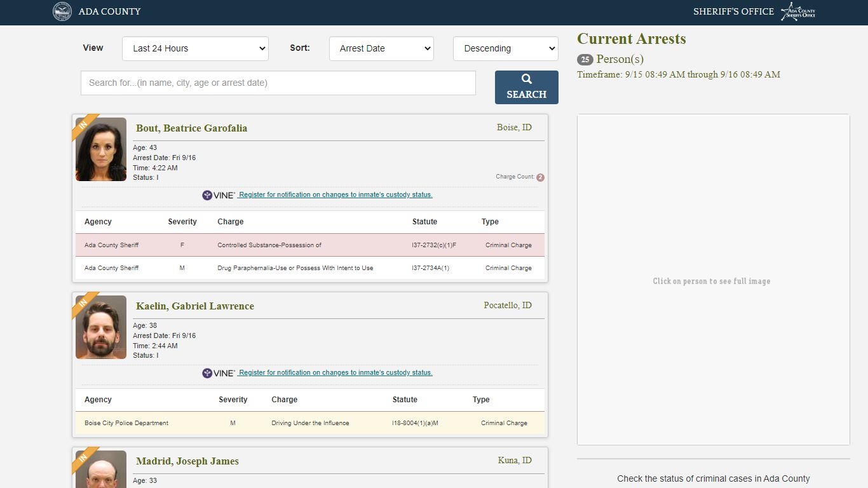The image size is (868, 488).
Task: Click the full image preview panel
Action: [713, 280]
